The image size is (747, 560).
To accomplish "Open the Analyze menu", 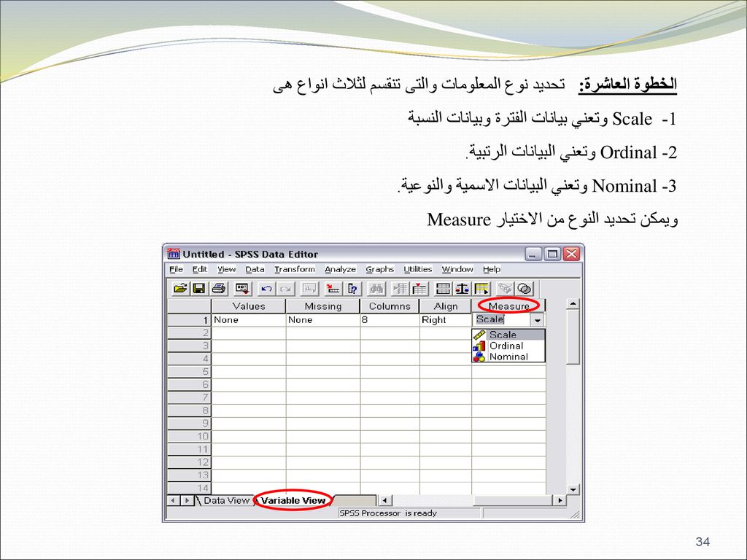I will click(x=340, y=269).
